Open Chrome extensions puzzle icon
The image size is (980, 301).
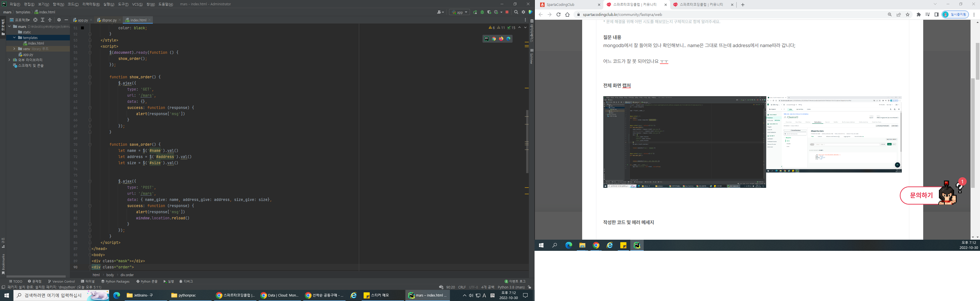919,14
